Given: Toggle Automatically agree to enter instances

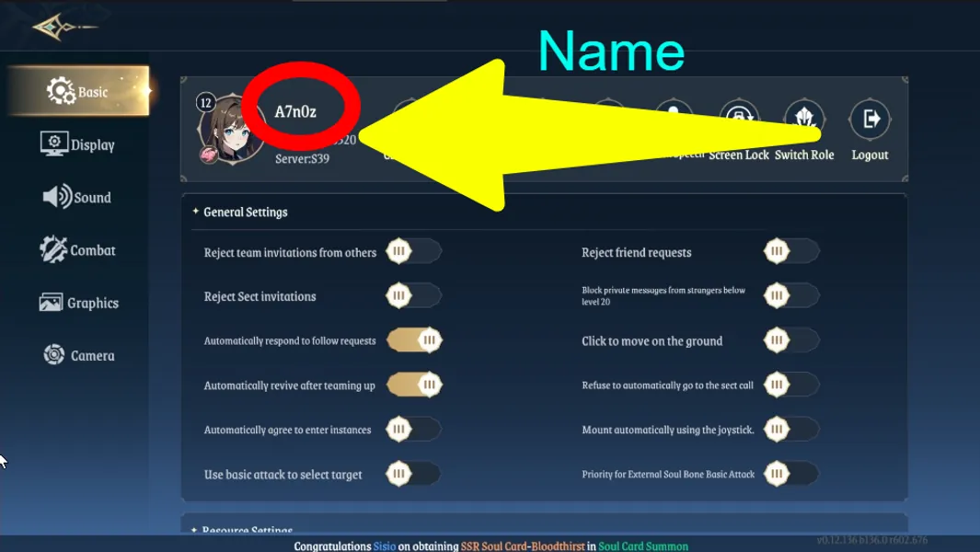Looking at the screenshot, I should (414, 429).
